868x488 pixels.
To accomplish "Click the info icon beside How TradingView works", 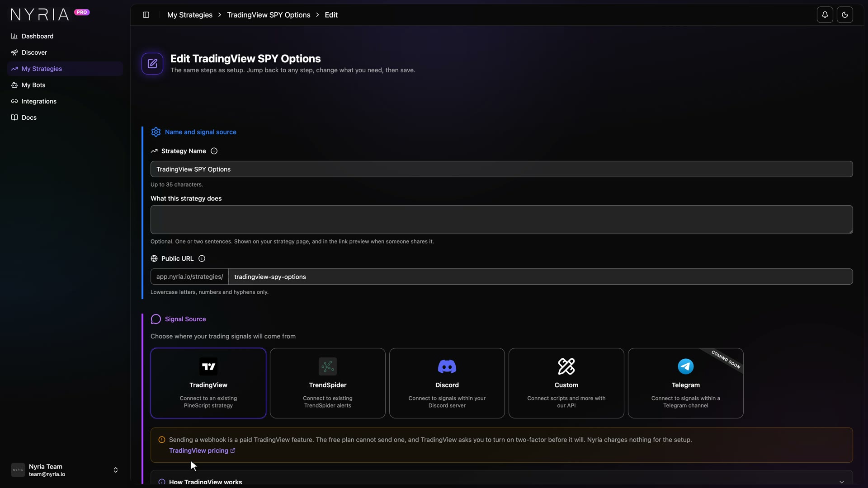I will 162,482.
